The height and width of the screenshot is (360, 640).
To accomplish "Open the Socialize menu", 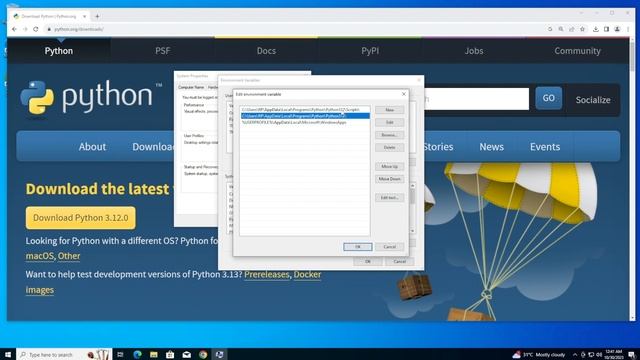I will (593, 100).
